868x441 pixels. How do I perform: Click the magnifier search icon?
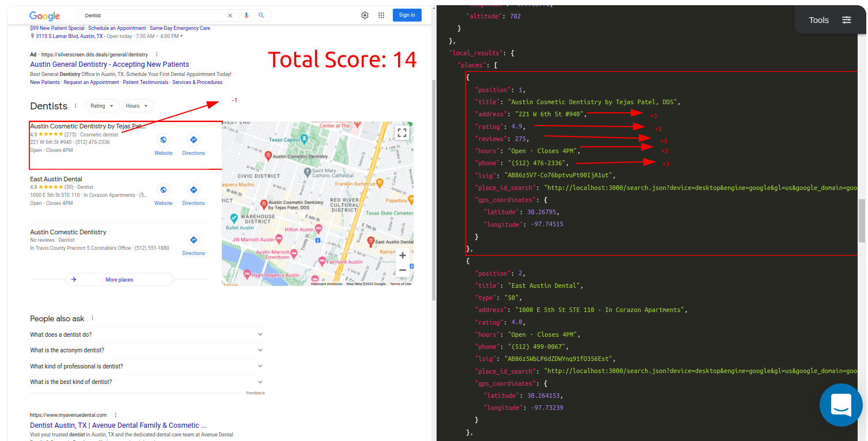point(261,16)
